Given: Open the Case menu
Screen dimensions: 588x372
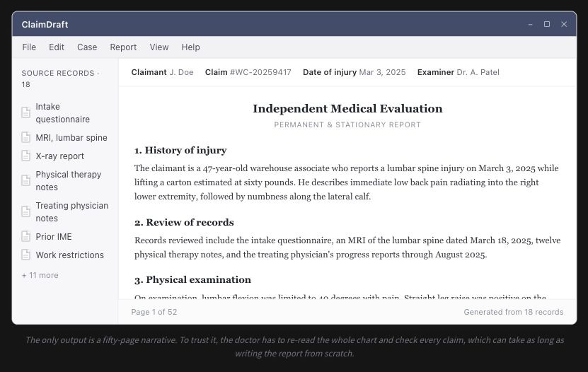Looking at the screenshot, I should 87,47.
